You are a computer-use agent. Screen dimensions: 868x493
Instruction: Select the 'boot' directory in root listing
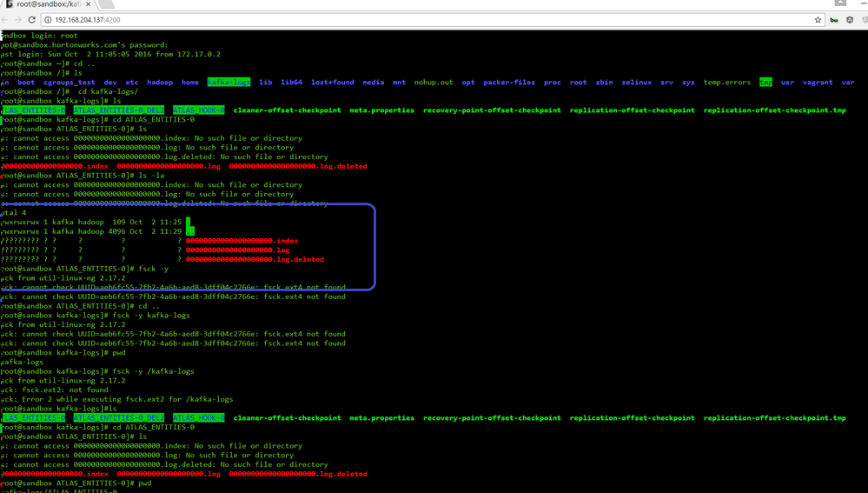coord(26,82)
